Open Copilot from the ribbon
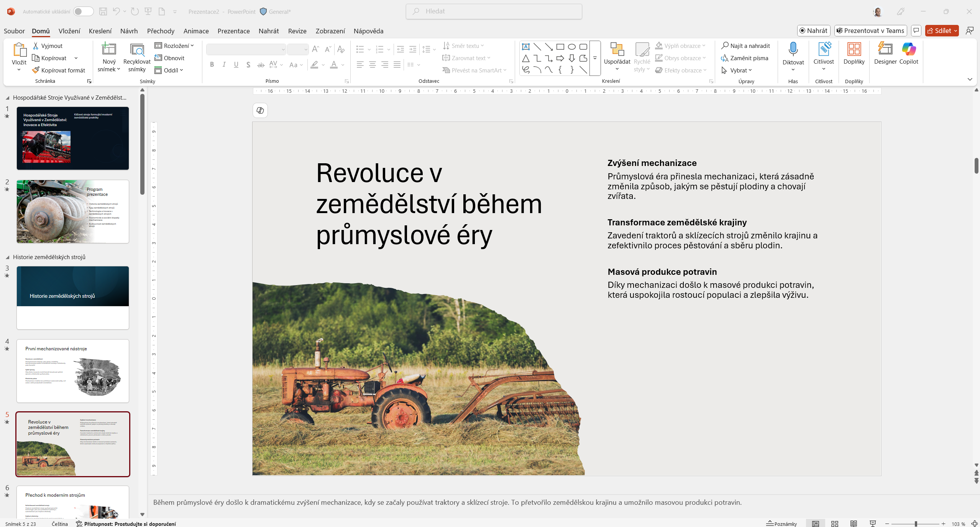This screenshot has width=980, height=527. (x=908, y=50)
